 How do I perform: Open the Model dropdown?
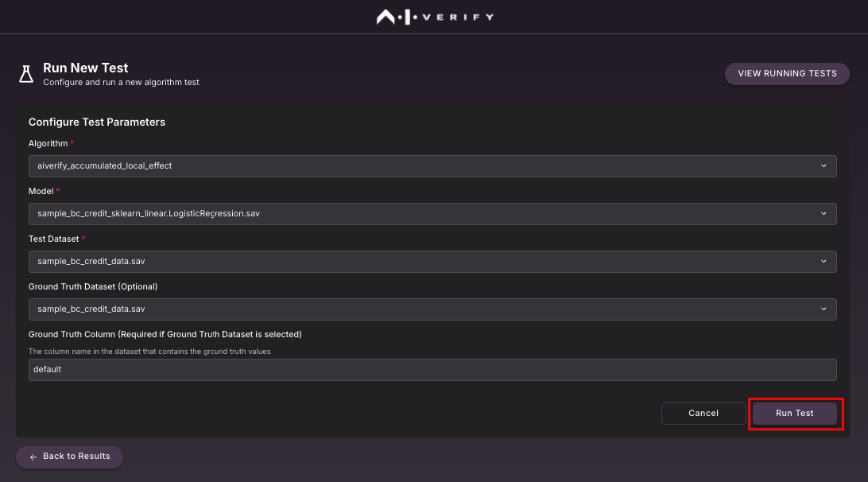(432, 214)
